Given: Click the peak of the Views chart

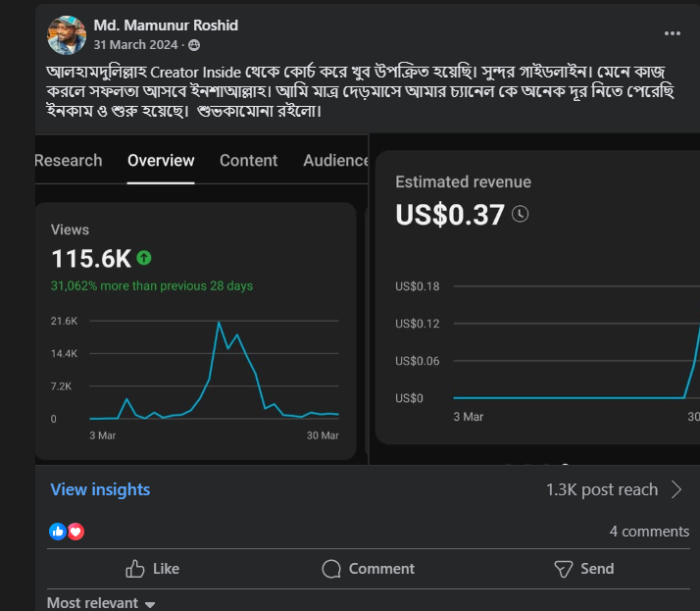Looking at the screenshot, I should click(218, 323).
